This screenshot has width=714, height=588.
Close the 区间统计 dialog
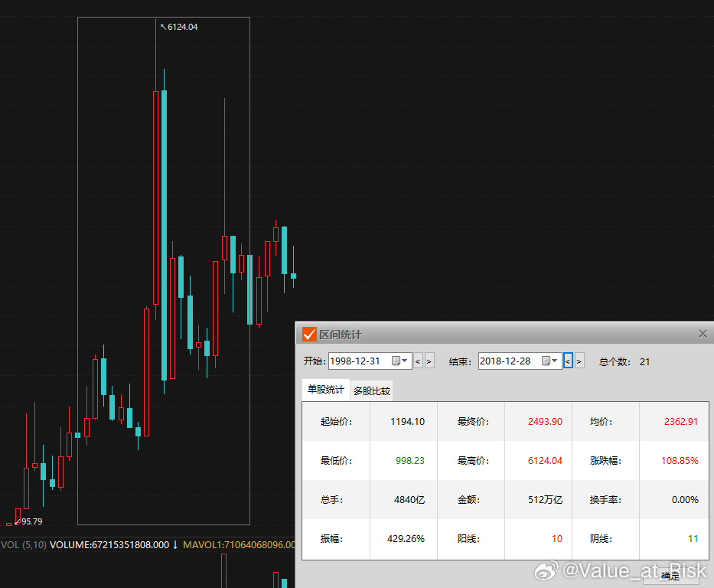(703, 334)
